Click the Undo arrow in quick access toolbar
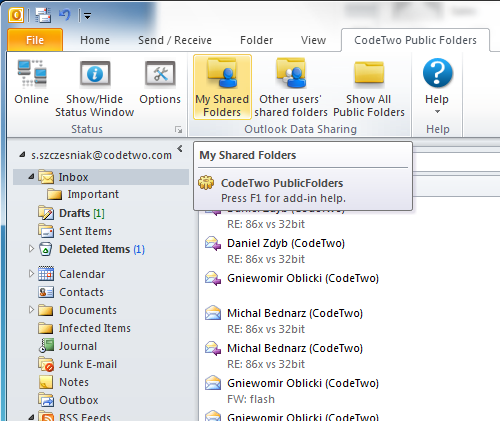 65,15
